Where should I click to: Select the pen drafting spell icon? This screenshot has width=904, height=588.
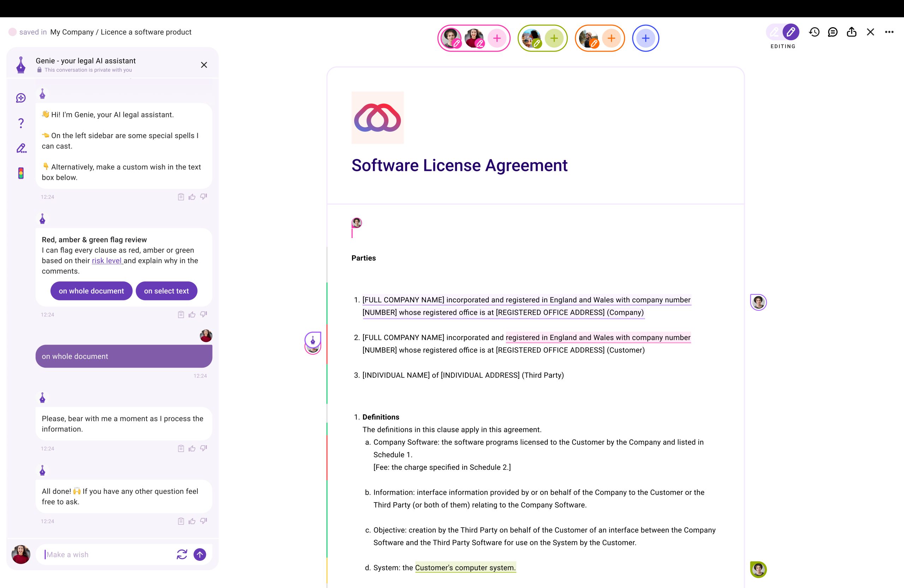click(x=21, y=148)
